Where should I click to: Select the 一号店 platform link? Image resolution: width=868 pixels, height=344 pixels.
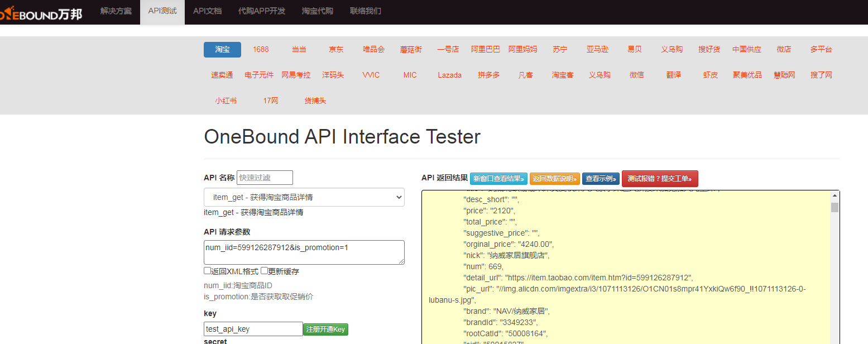448,49
